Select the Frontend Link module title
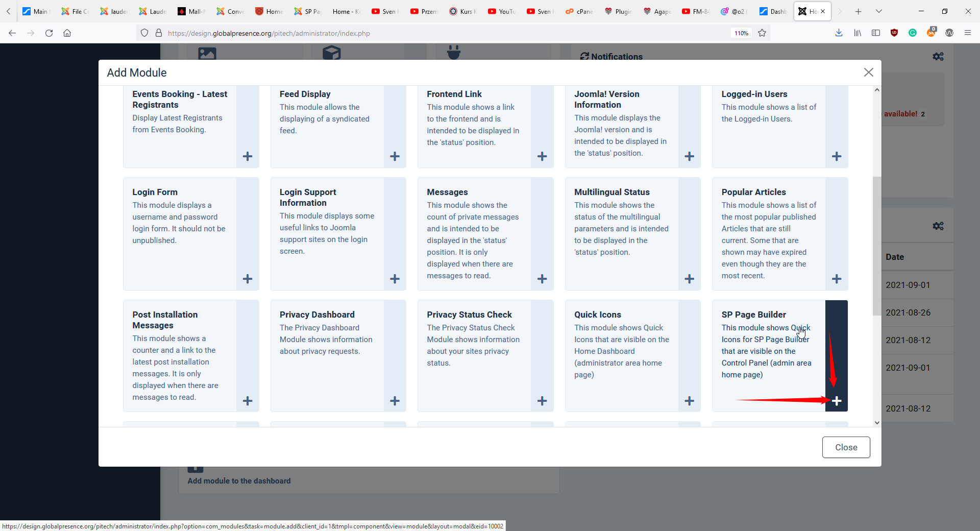This screenshot has width=980, height=531. point(454,94)
